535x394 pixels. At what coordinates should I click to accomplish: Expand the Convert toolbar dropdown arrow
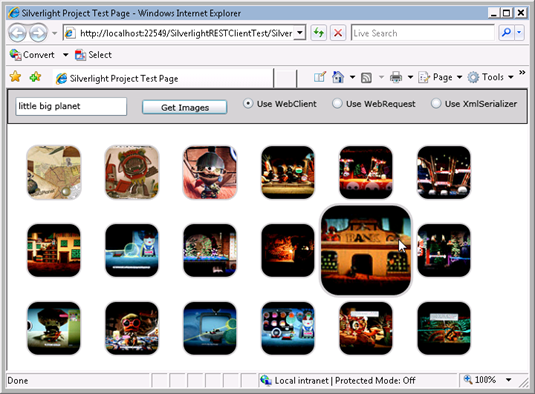pos(66,55)
